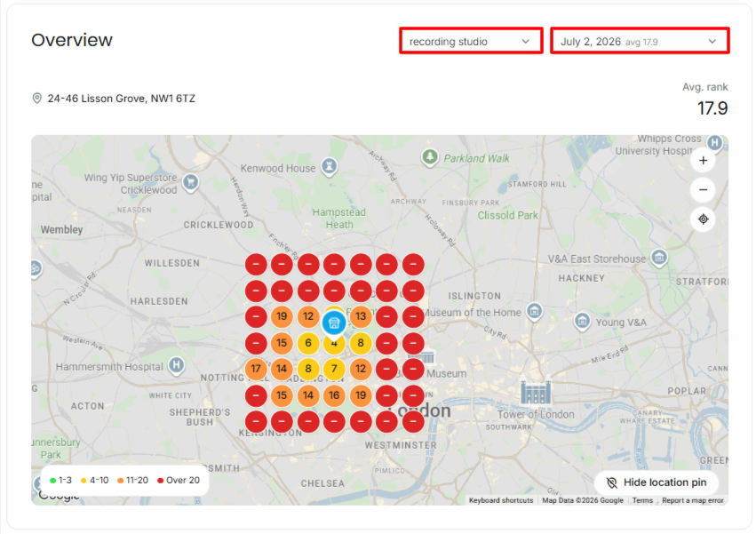This screenshot has width=756, height=534.
Task: Click the Hammersmith Hospital H icon
Action: tap(177, 365)
